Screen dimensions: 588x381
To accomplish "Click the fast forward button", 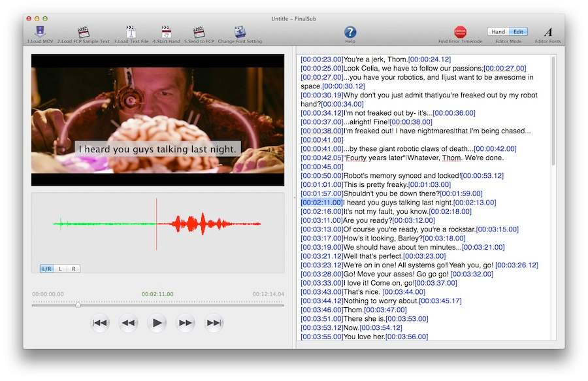I will point(186,322).
